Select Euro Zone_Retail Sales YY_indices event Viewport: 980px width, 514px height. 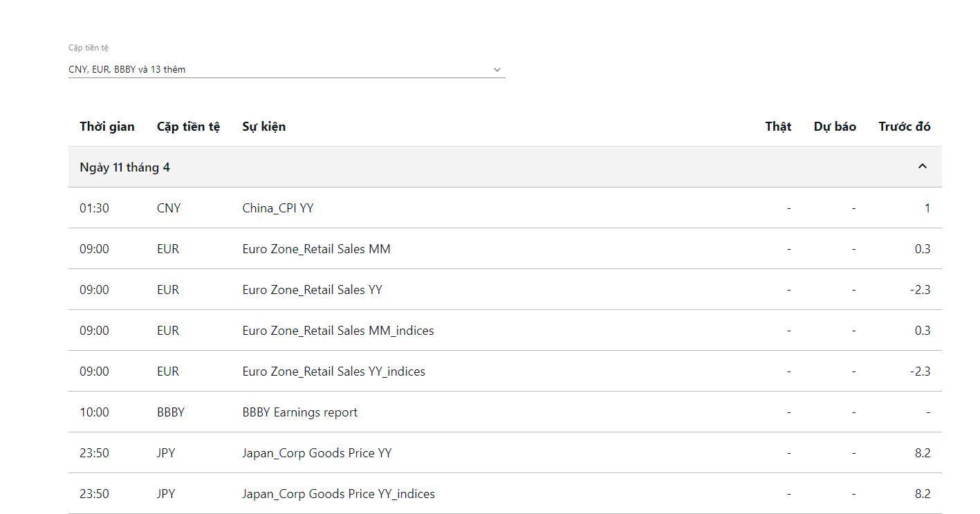(333, 371)
